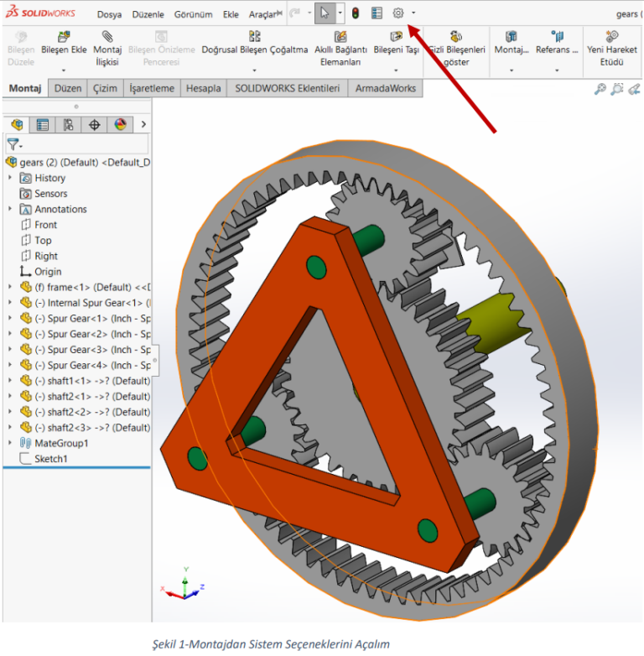
Task: Open Doğrusal Bileşen Çoğaltma pattern tool
Action: pyautogui.click(x=255, y=37)
